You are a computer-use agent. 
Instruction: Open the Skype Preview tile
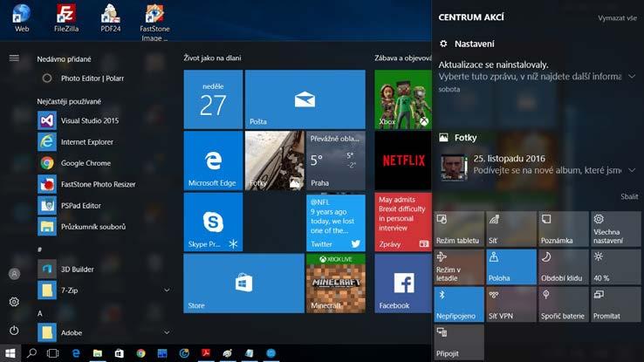[213, 222]
